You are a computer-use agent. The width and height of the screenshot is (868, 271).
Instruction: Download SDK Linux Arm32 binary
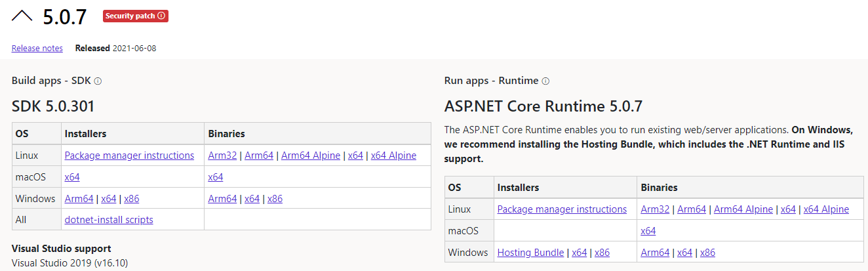tap(222, 156)
